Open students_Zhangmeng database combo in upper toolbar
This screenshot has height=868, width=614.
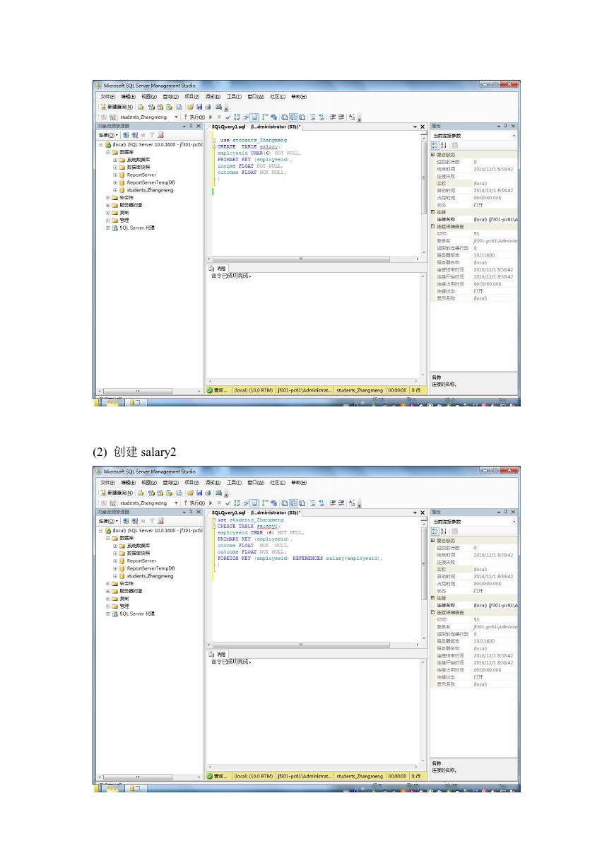(149, 117)
